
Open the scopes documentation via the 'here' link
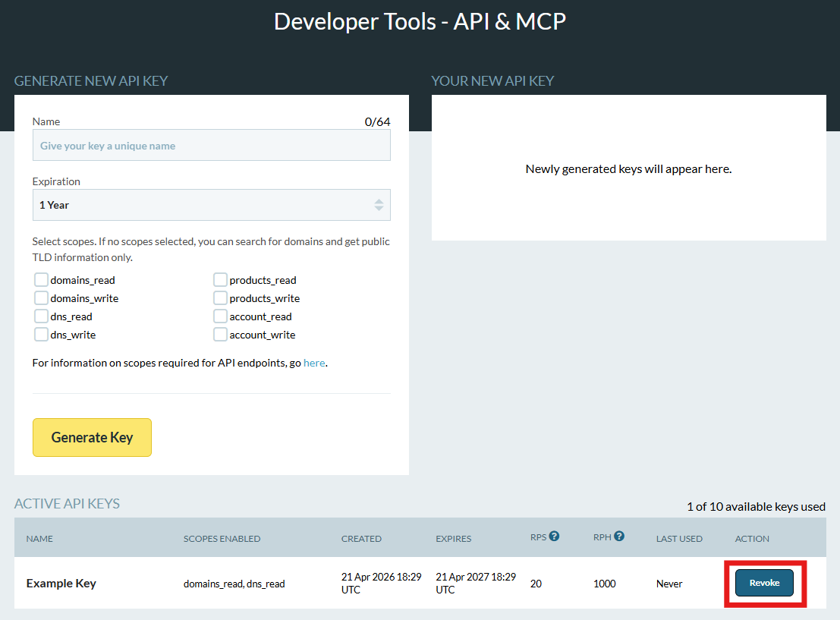pyautogui.click(x=314, y=362)
